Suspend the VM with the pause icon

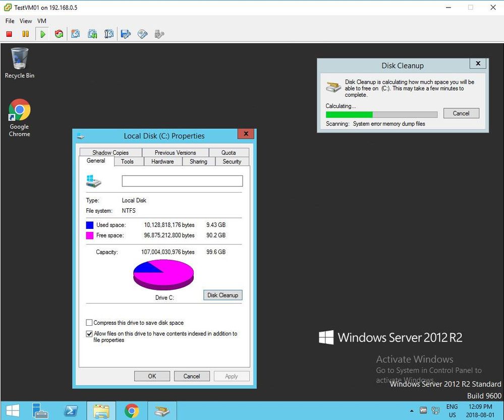coord(25,34)
